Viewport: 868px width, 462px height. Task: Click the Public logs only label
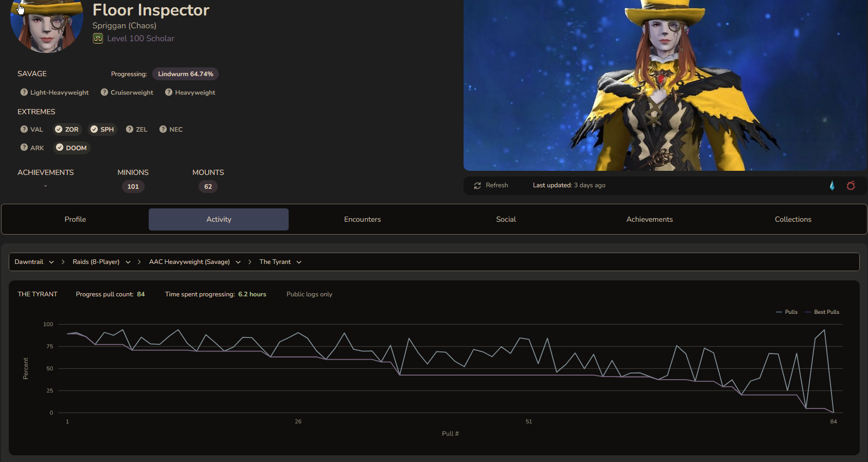pyautogui.click(x=309, y=294)
